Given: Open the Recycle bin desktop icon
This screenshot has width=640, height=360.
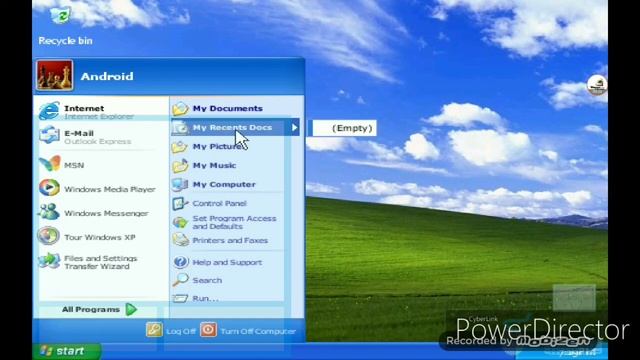Looking at the screenshot, I should click(60, 16).
